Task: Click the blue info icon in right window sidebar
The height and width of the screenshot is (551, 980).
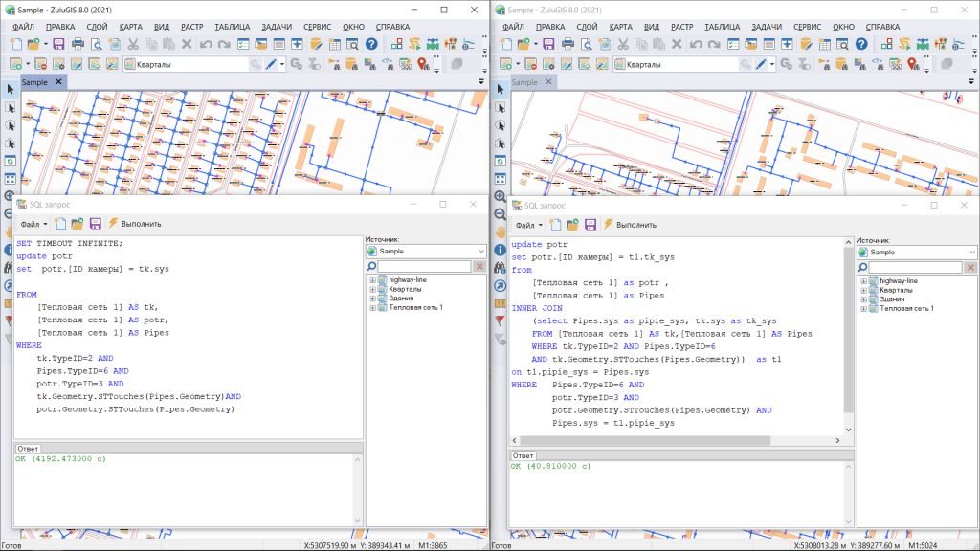Action: [501, 250]
